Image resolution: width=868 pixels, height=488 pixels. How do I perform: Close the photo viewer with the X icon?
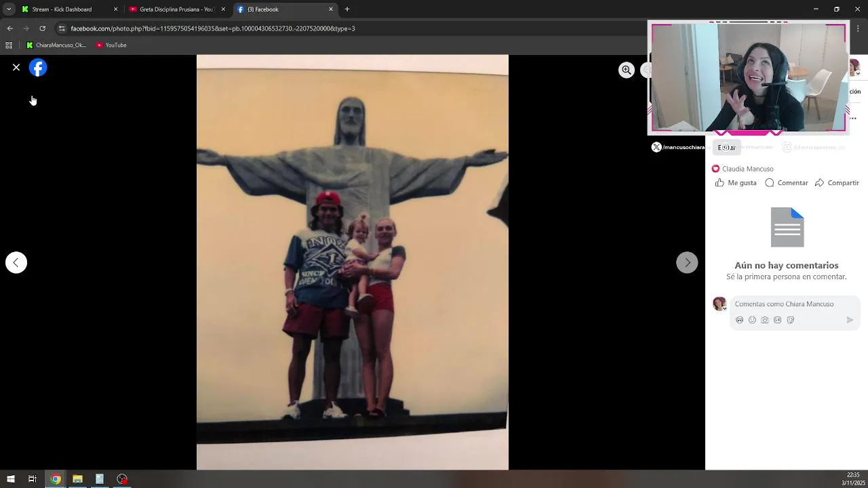16,68
